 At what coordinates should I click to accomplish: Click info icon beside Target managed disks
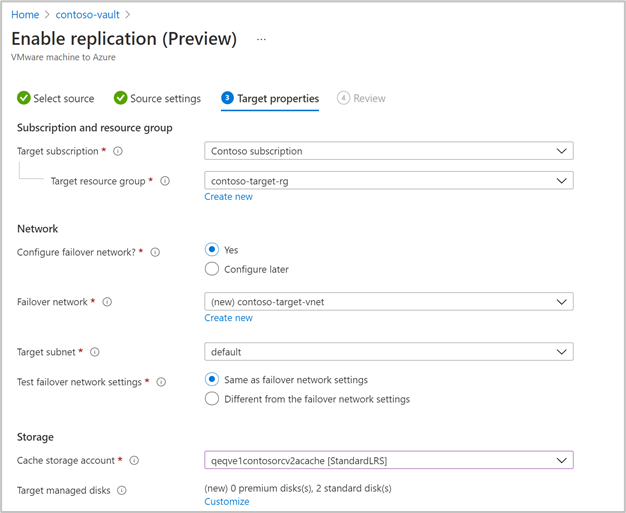122,490
